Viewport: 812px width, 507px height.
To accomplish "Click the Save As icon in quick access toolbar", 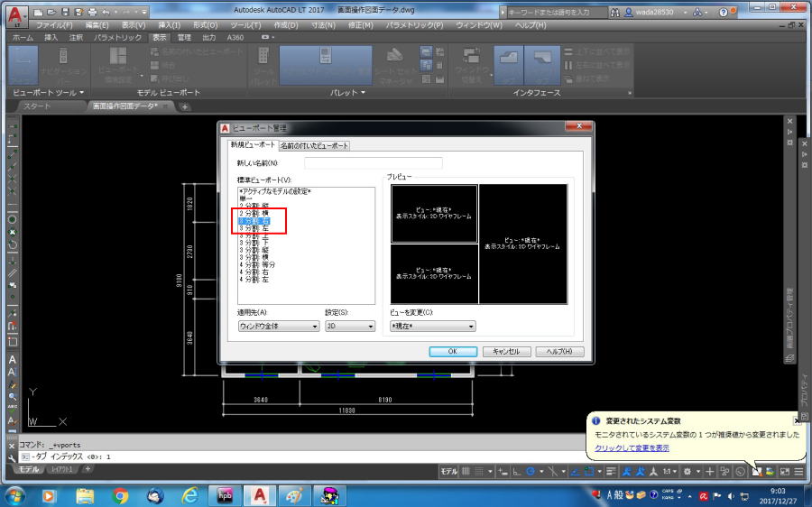I will click(x=78, y=12).
